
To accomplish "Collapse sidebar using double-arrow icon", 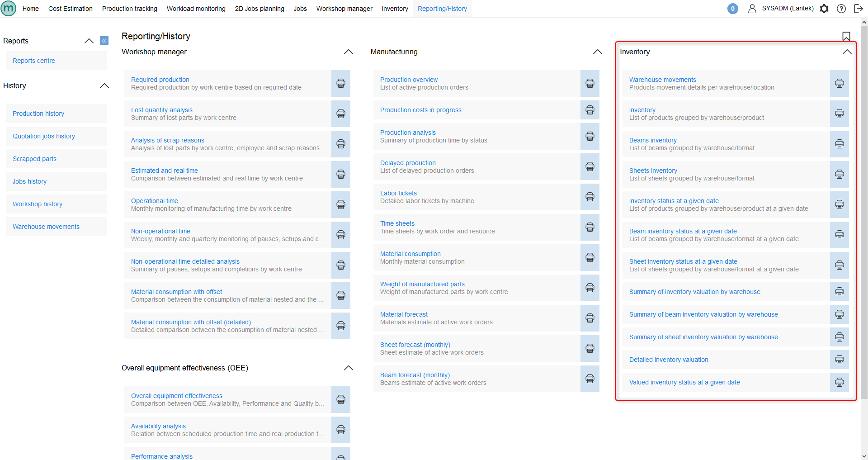I will pyautogui.click(x=104, y=41).
